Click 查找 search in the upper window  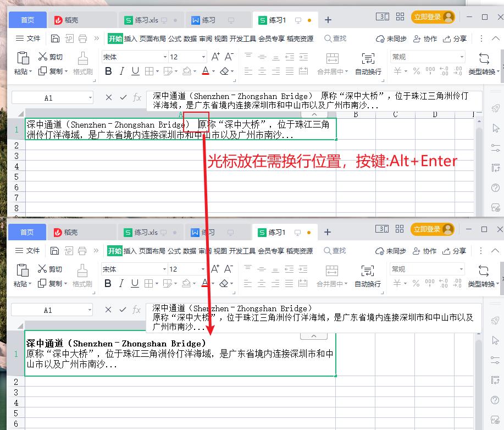click(335, 38)
